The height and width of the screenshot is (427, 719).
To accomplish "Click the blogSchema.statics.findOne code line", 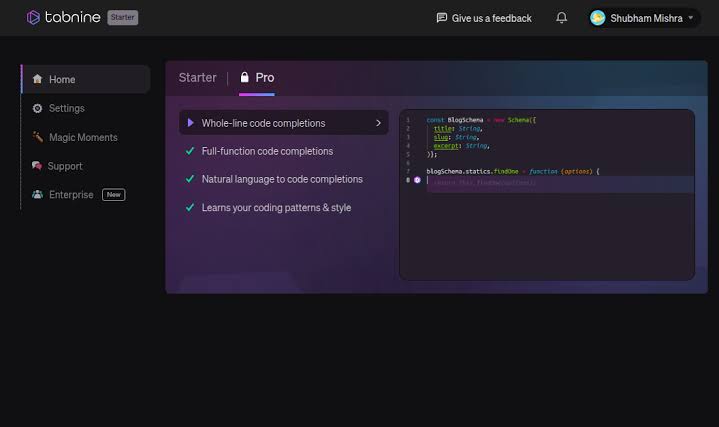I will point(513,172).
